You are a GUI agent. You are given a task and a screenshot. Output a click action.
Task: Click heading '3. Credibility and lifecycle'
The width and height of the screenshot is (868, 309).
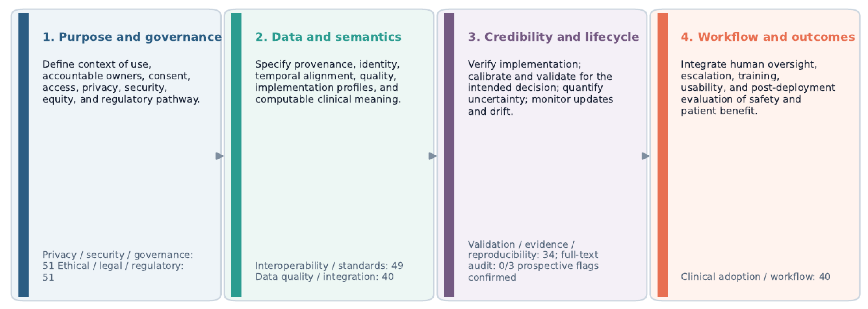[553, 37]
